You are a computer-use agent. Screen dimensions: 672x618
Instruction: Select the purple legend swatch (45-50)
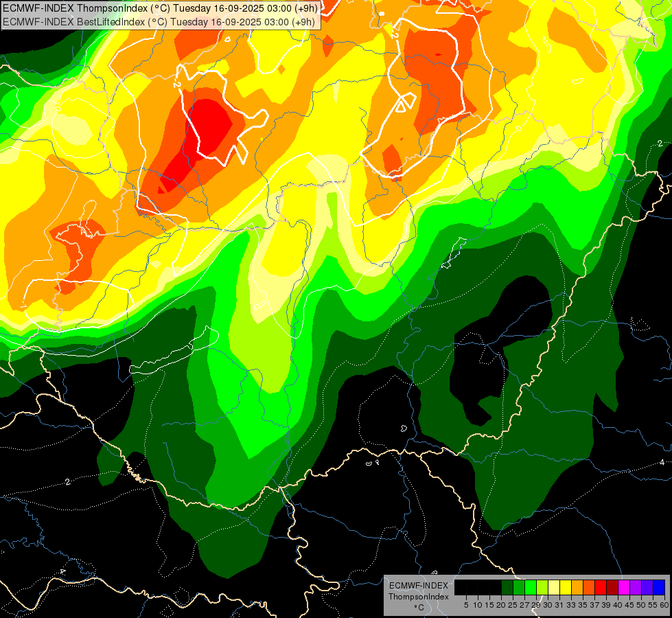point(636,587)
